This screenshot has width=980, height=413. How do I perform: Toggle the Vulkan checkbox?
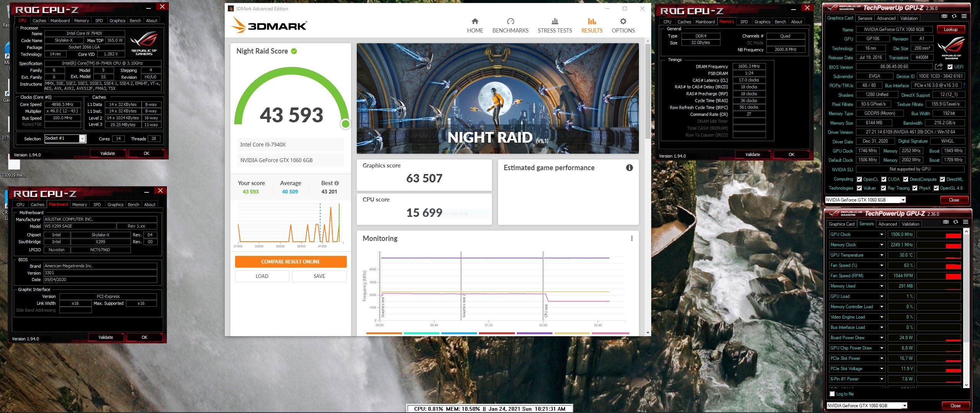[859, 188]
